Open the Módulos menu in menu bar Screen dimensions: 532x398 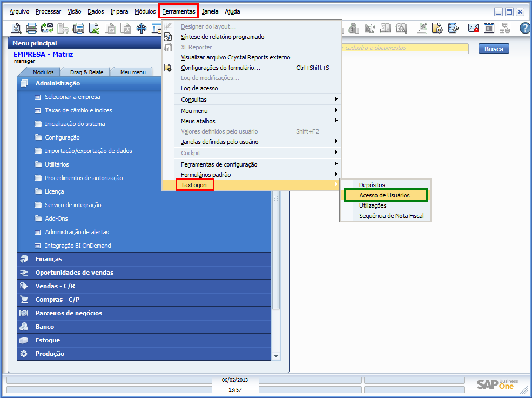(145, 11)
